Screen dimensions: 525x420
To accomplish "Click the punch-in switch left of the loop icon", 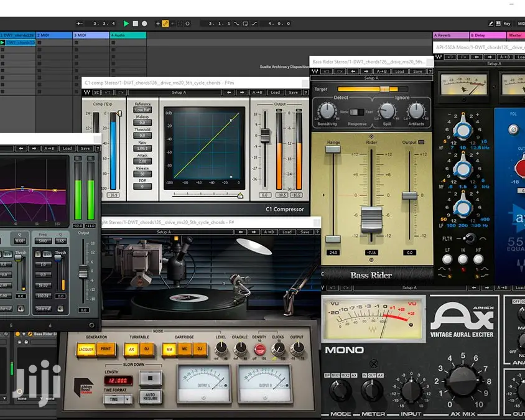I will pos(237,24).
